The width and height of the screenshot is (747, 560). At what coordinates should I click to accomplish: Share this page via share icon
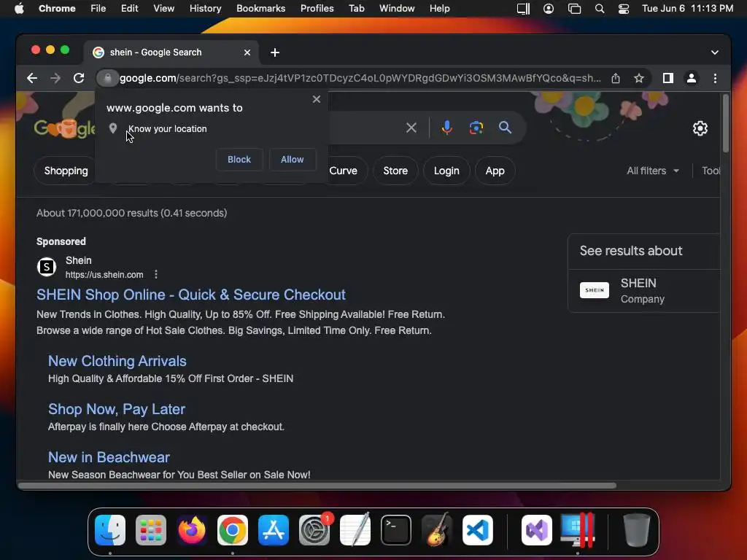click(616, 78)
